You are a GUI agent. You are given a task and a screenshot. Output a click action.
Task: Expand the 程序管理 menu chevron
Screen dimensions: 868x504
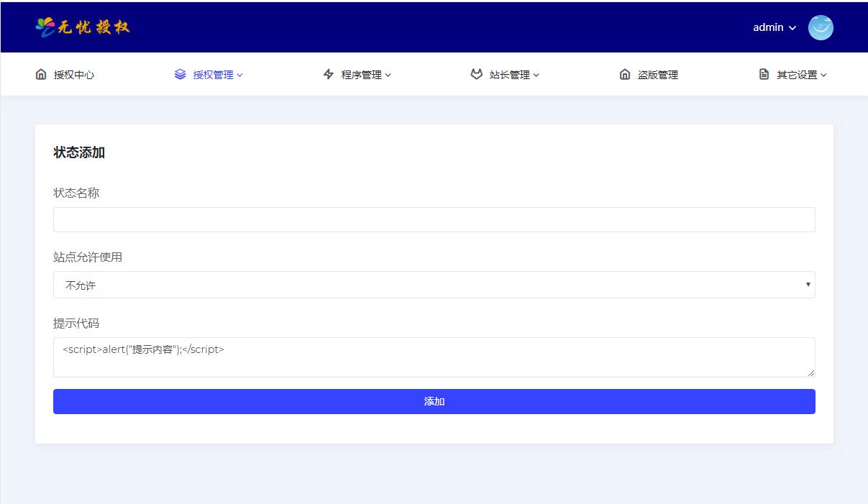pyautogui.click(x=388, y=75)
